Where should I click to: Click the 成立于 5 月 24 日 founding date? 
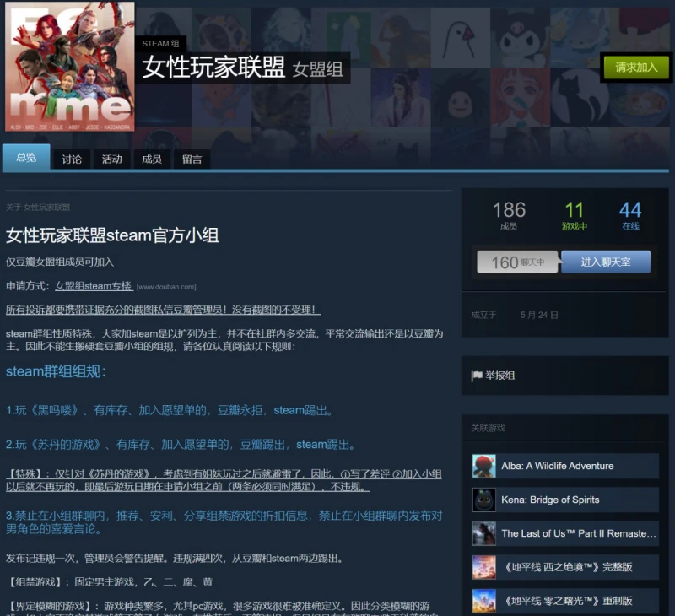[x=515, y=315]
